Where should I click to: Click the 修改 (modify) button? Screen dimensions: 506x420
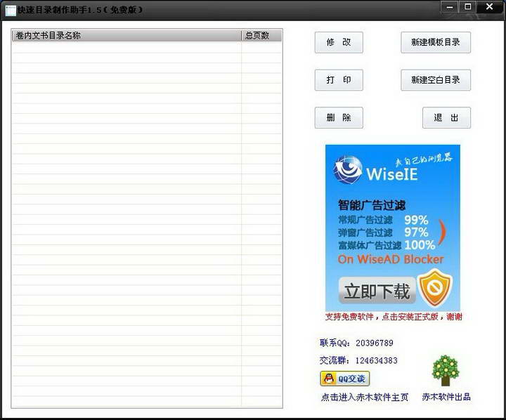pyautogui.click(x=339, y=42)
